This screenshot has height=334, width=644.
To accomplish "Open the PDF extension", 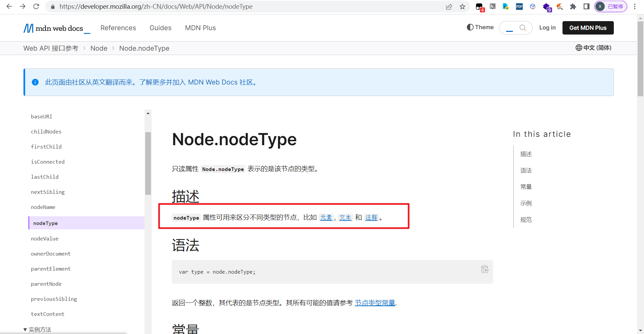I will [x=519, y=6].
